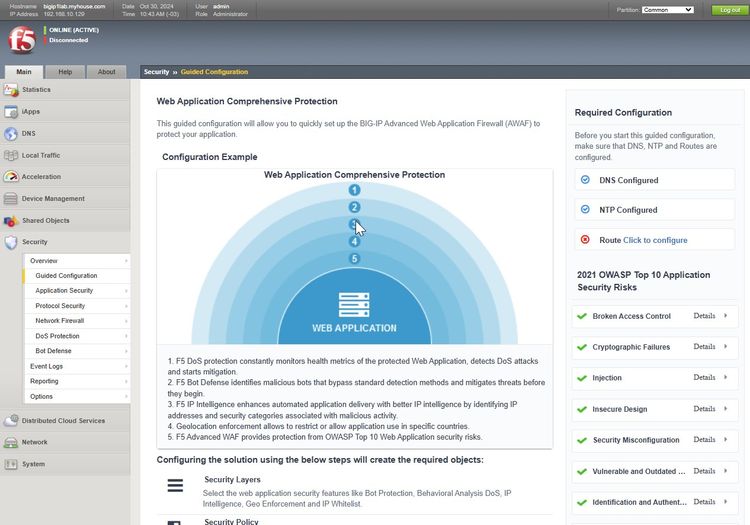Click Guided Configuration breadcrumb link
Image resolution: width=750 pixels, height=525 pixels.
coord(214,72)
